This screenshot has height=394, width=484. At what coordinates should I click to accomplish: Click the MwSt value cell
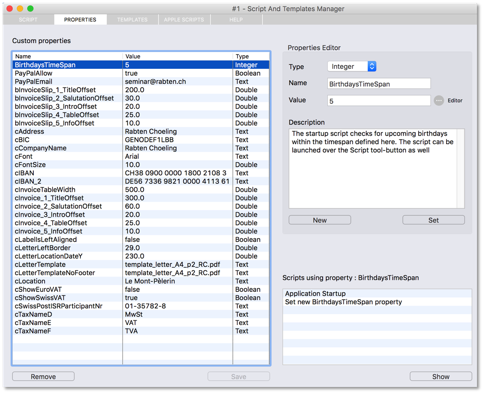tap(178, 315)
